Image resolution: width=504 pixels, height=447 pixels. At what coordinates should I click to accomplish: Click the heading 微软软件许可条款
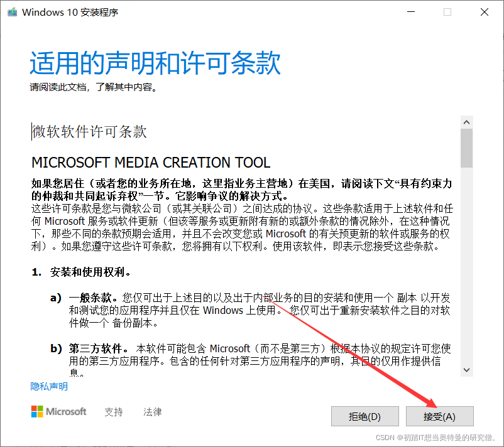pyautogui.click(x=89, y=131)
